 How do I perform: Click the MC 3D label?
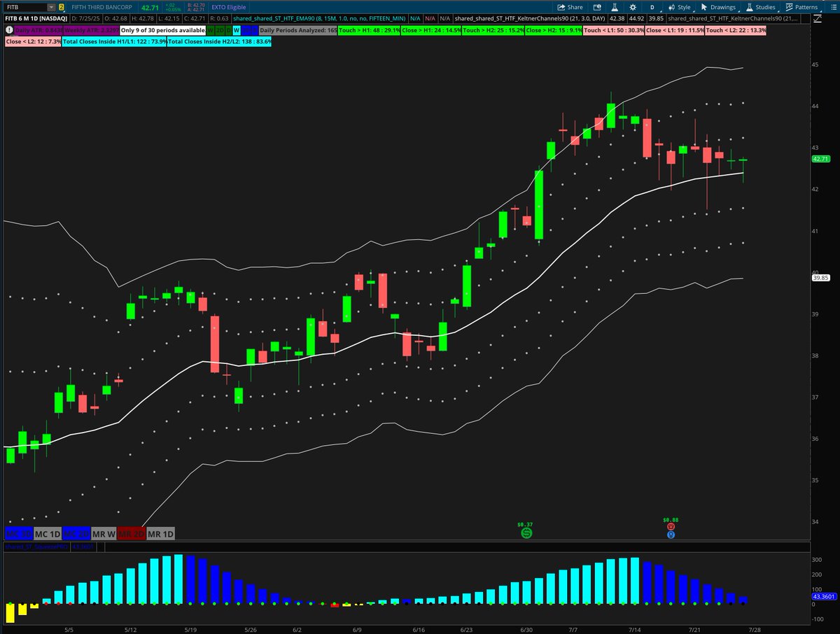(18, 533)
